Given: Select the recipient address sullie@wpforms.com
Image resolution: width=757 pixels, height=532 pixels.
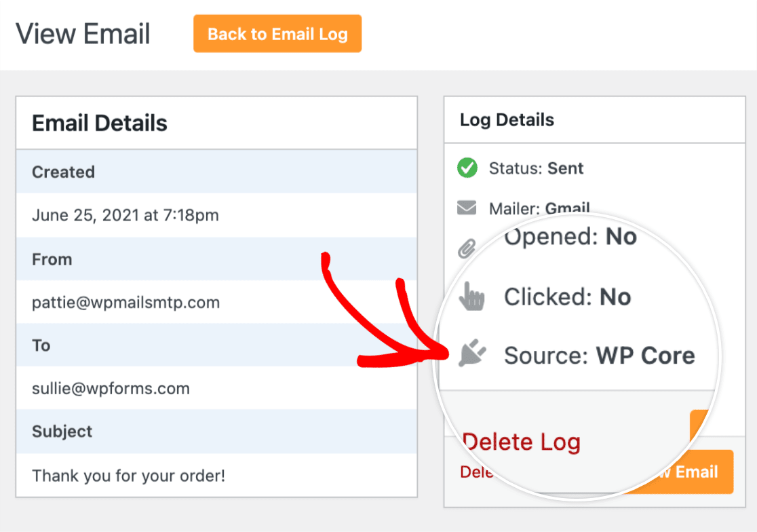Looking at the screenshot, I should (x=111, y=388).
